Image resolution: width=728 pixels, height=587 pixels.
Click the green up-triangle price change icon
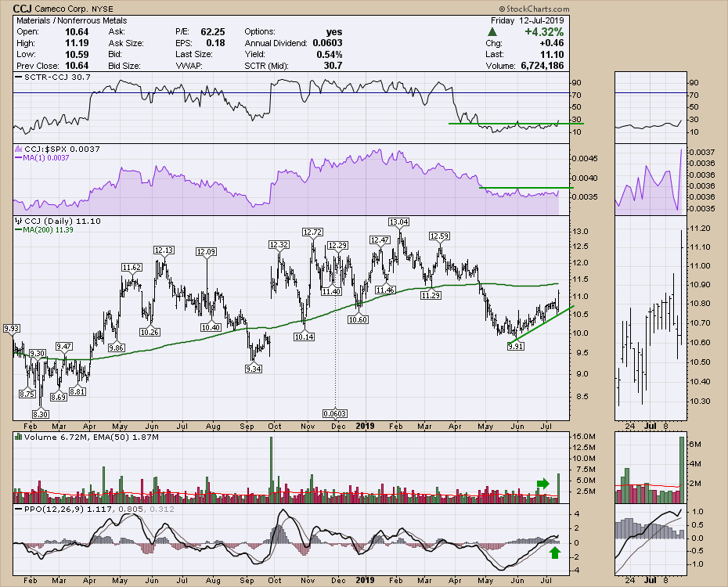[x=492, y=32]
